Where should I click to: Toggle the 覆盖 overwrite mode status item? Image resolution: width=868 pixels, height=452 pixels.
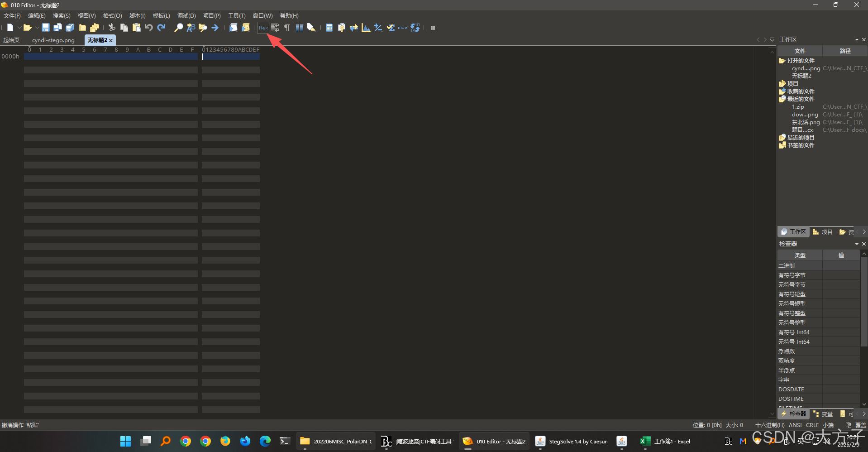click(x=860, y=425)
